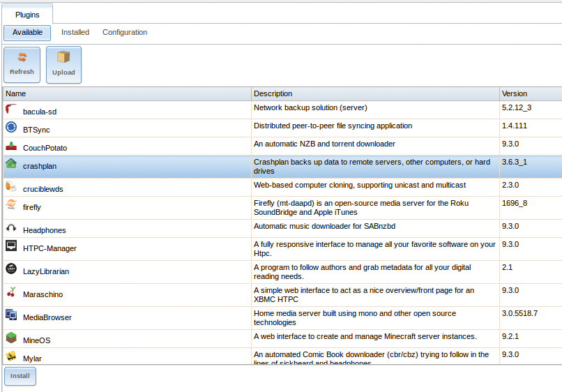This screenshot has height=392, width=562.
Task: Open the Plugins tab
Action: click(x=27, y=15)
